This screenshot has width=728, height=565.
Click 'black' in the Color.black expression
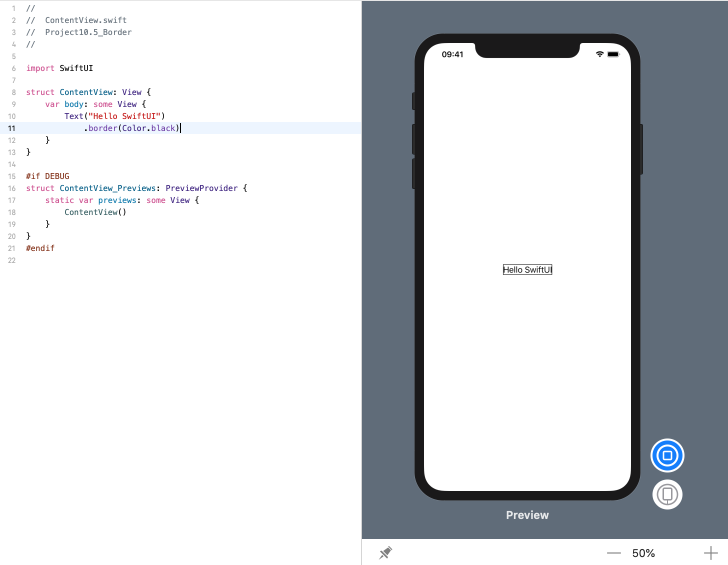click(x=163, y=128)
